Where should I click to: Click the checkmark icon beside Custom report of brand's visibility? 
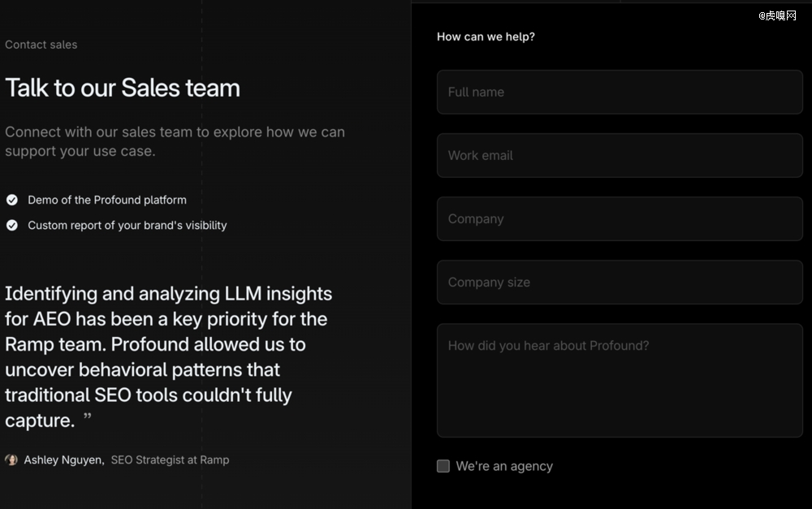click(x=12, y=225)
